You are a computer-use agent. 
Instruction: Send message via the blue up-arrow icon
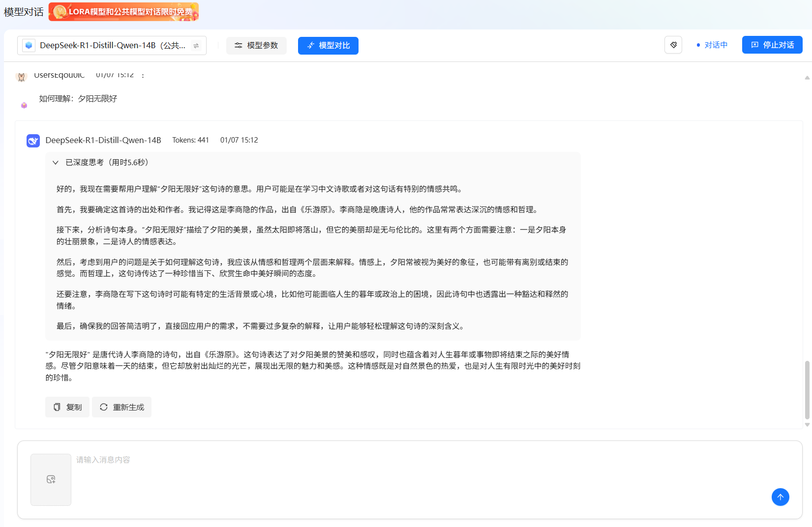coord(781,497)
